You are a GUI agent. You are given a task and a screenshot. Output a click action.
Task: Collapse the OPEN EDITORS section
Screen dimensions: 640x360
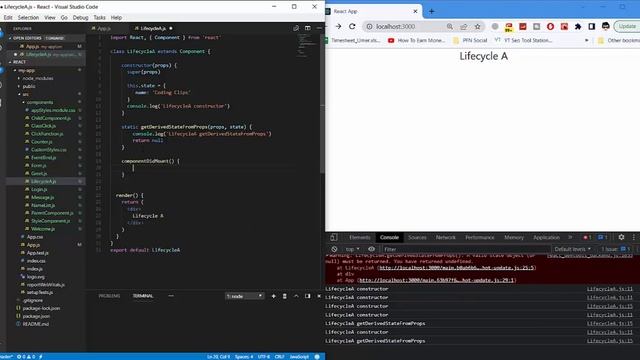click(27, 38)
